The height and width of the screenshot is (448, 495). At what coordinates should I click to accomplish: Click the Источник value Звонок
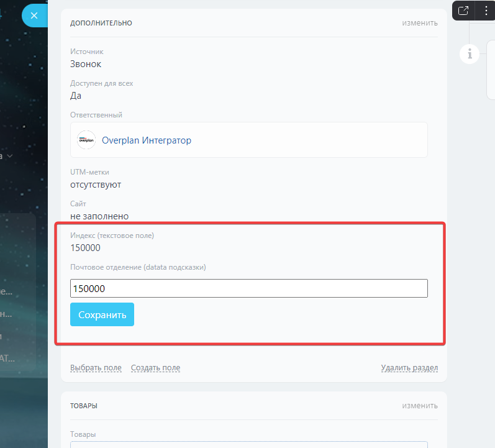click(86, 64)
